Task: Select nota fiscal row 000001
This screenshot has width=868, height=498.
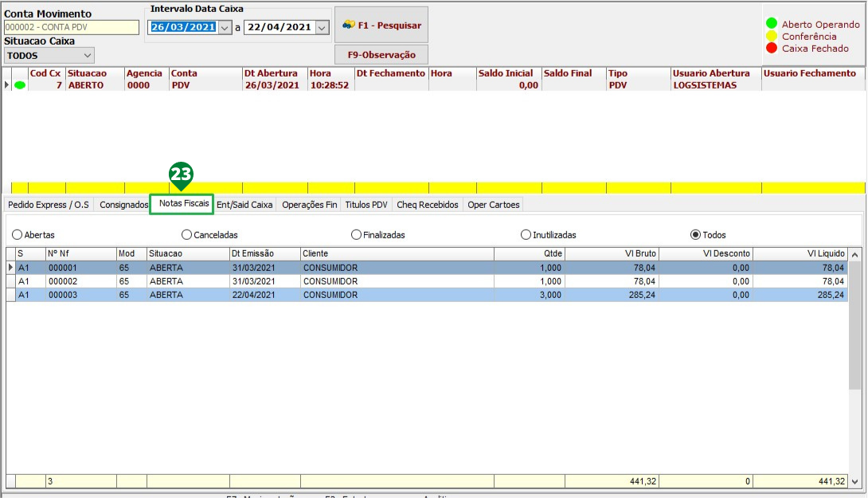Action: point(427,268)
